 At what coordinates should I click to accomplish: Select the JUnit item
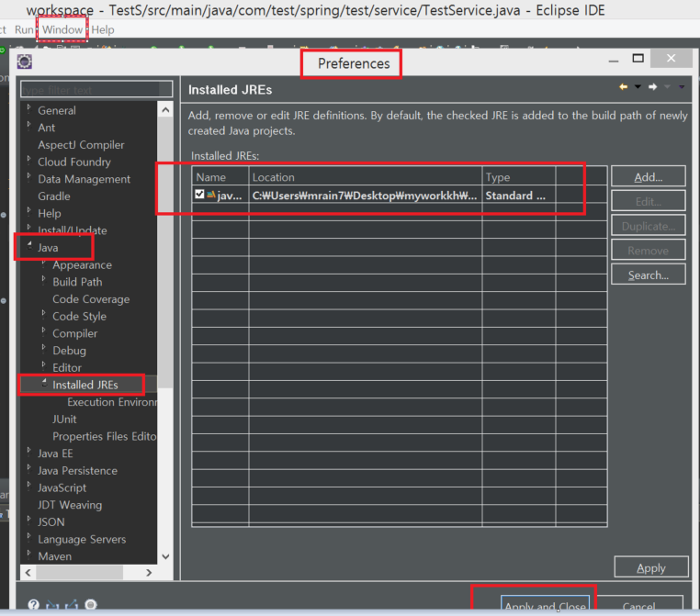tap(64, 420)
